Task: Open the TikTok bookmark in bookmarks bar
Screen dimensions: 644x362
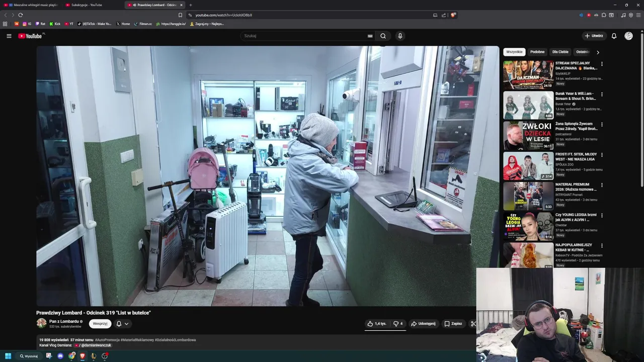Action: 95,24
